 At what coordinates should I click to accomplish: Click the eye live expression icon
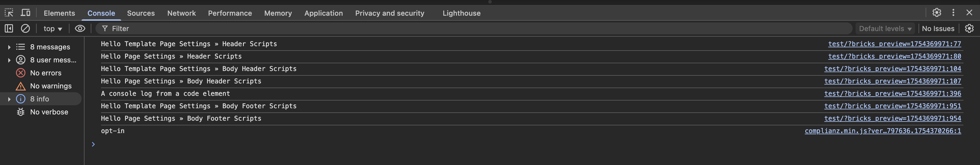[x=80, y=29]
